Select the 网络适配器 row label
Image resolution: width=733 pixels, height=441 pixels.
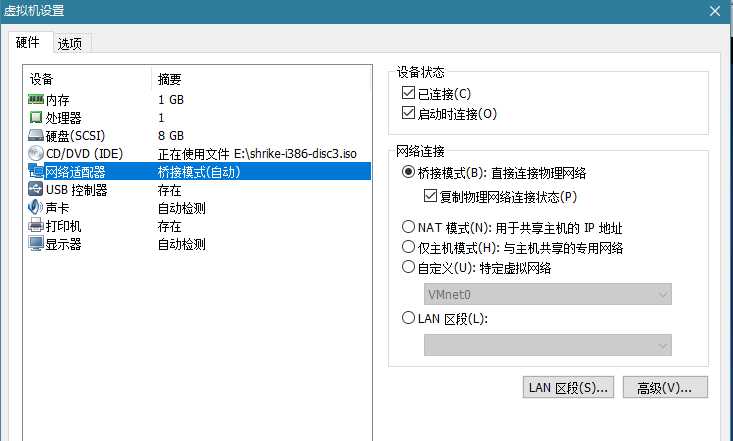coord(75,172)
